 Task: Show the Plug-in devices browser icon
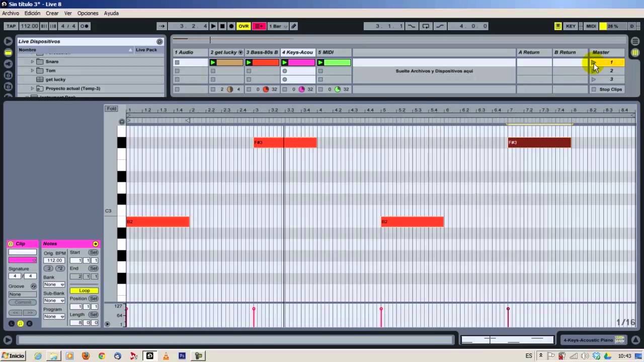(8, 64)
